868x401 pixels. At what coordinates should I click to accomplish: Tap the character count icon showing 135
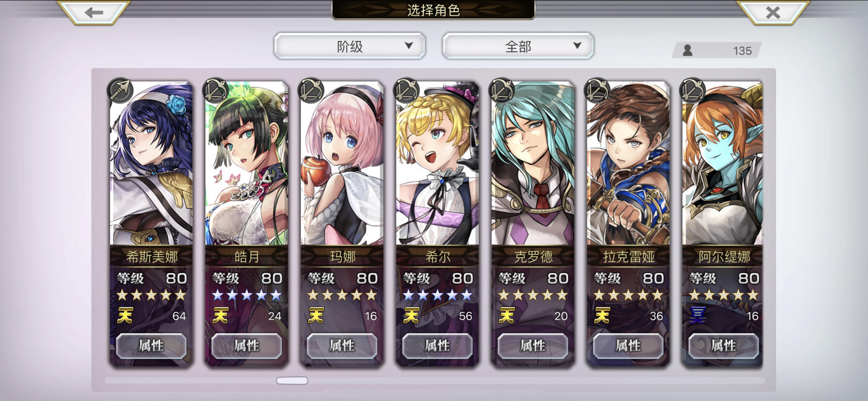click(687, 50)
